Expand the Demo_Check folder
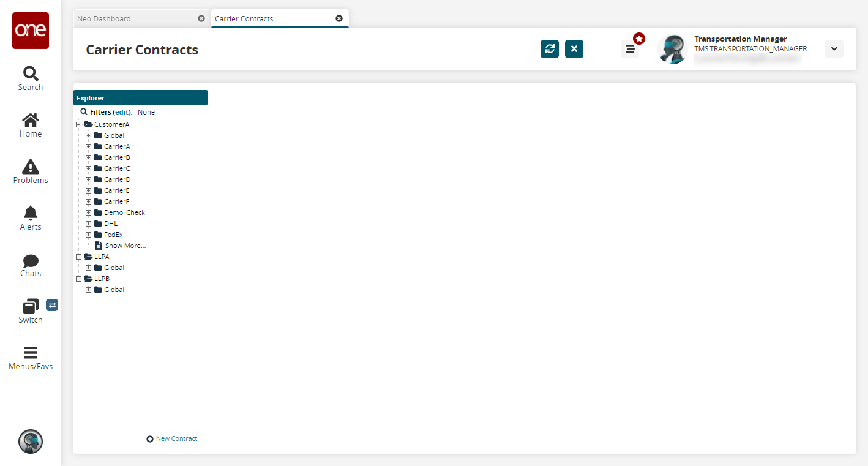This screenshot has height=466, width=868. pyautogui.click(x=88, y=212)
